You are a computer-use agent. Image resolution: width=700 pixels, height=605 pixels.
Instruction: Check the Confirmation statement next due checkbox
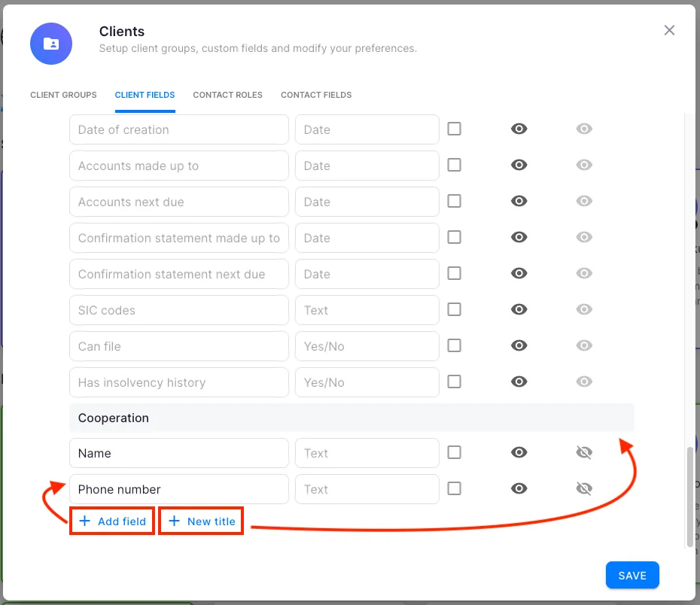pyautogui.click(x=454, y=274)
